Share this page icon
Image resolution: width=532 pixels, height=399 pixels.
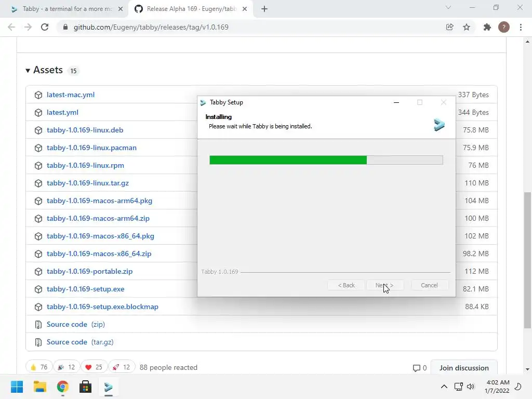pos(449,27)
